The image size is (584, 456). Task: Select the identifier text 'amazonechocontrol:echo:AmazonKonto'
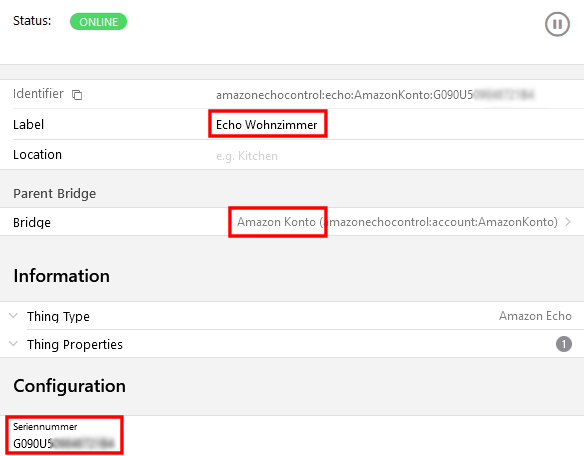click(323, 95)
